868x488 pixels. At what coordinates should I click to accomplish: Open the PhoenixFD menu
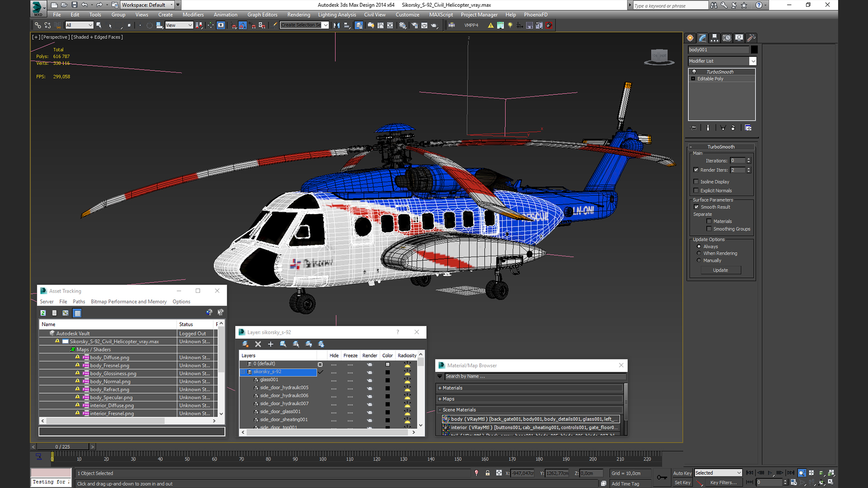536,14
